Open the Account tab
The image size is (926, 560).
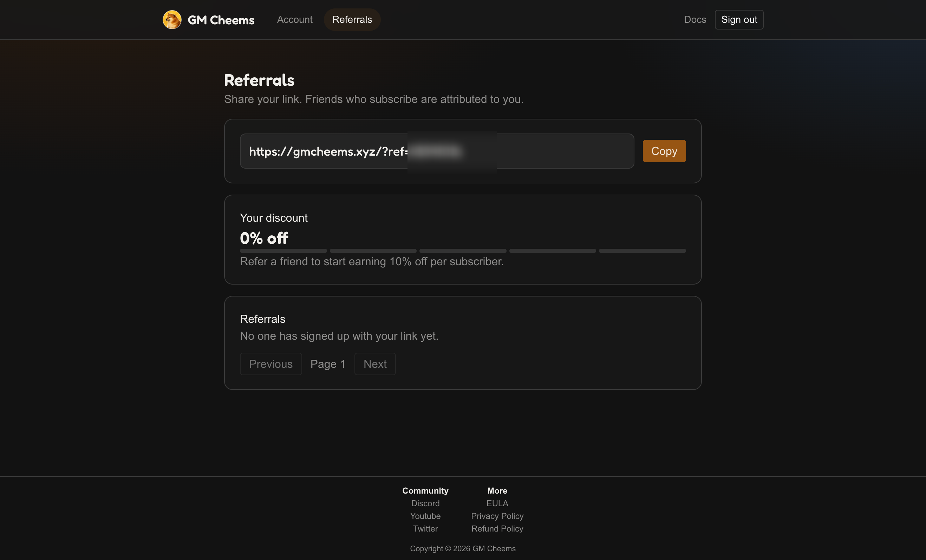(295, 20)
